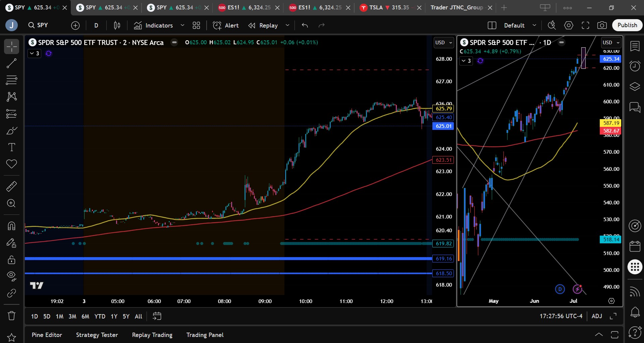Image resolution: width=644 pixels, height=343 pixels.
Task: Maximize the bottom panel
Action: 614,335
